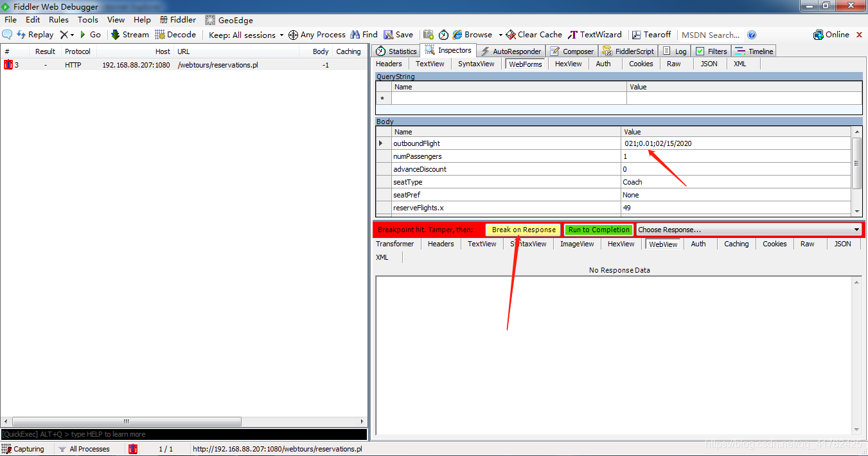Click the response view vertical scrollbar
This screenshot has width=868, height=456.
[856, 356]
